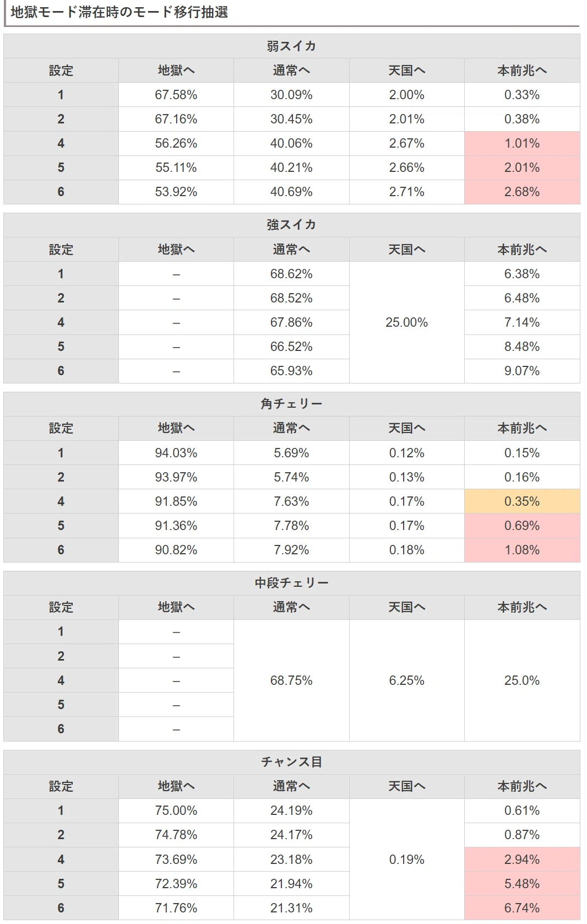
Task: Click the チャンス目 section header
Action: (x=291, y=762)
